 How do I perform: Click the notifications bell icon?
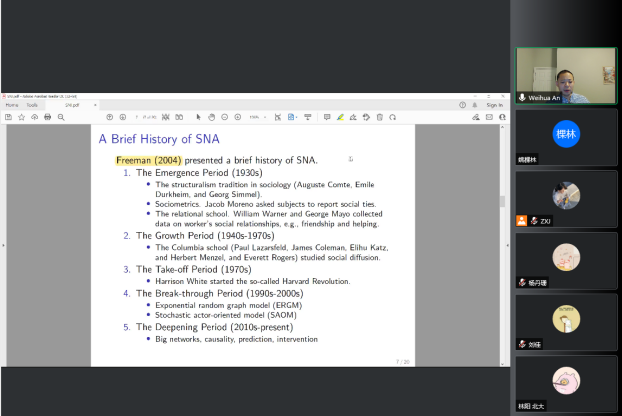[x=475, y=105]
